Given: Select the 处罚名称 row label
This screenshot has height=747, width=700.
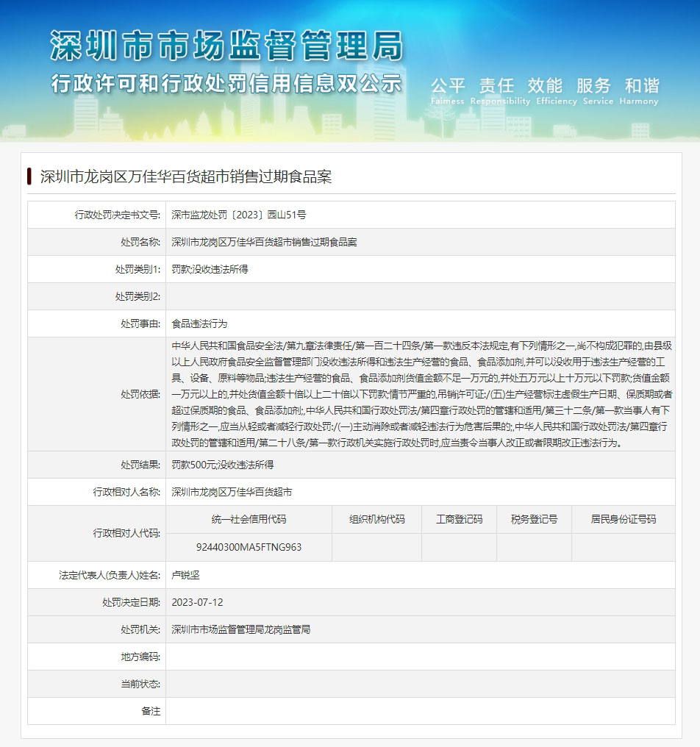Looking at the screenshot, I should (x=140, y=242).
